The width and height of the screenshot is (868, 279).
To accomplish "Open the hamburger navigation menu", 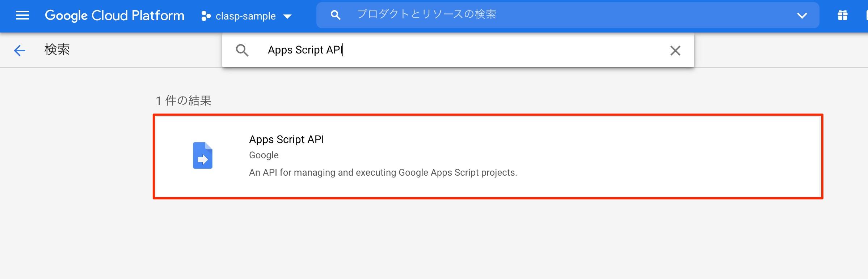I will (22, 16).
